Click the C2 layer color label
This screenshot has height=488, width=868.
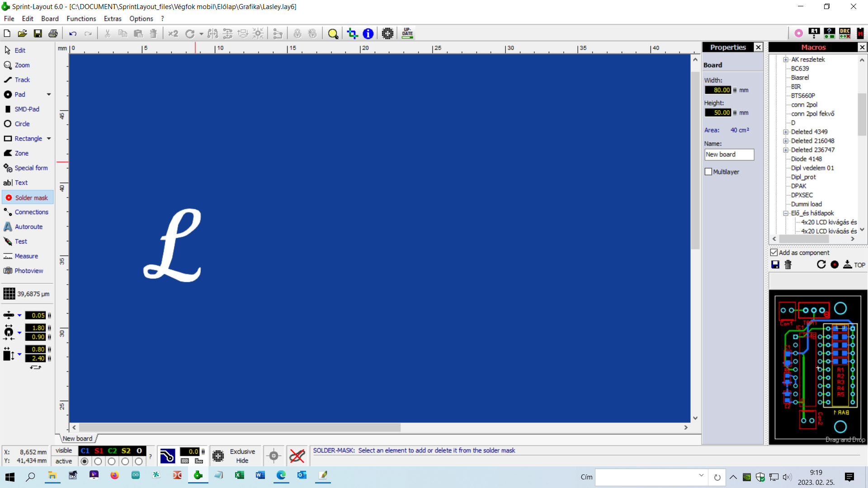(112, 451)
